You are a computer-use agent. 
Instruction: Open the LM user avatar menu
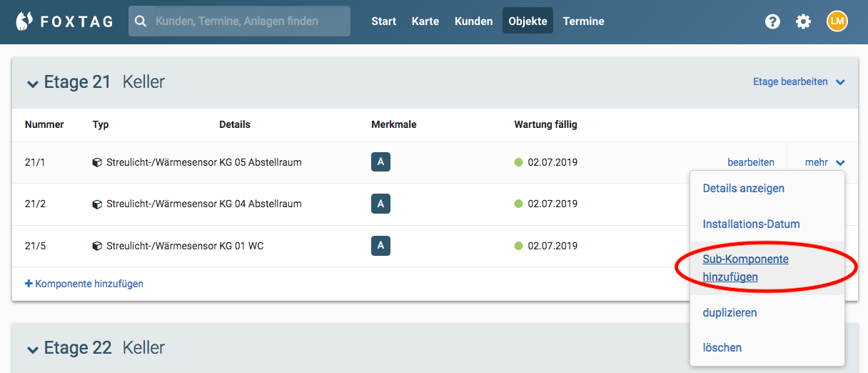pos(837,21)
